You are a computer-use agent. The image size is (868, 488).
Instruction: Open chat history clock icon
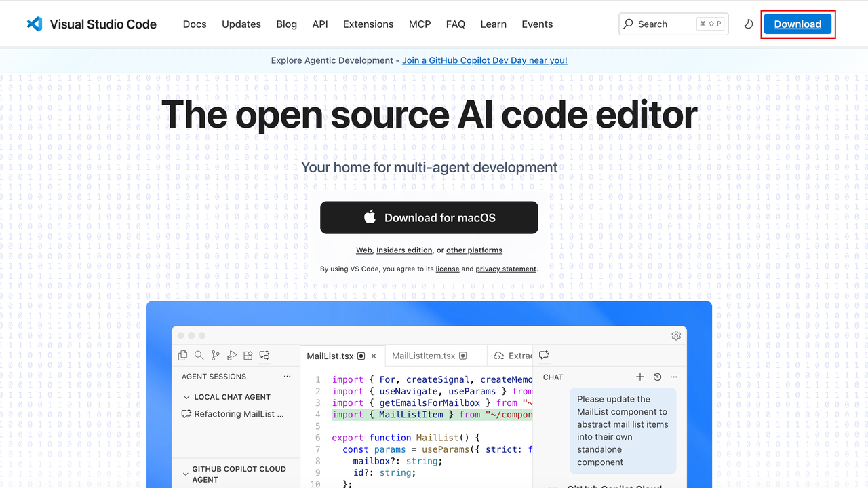coord(657,377)
